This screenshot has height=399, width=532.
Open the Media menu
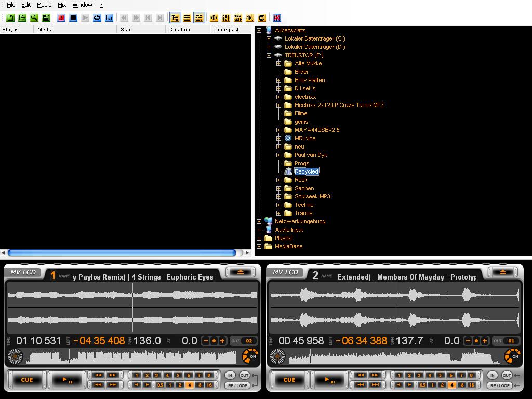[x=44, y=5]
